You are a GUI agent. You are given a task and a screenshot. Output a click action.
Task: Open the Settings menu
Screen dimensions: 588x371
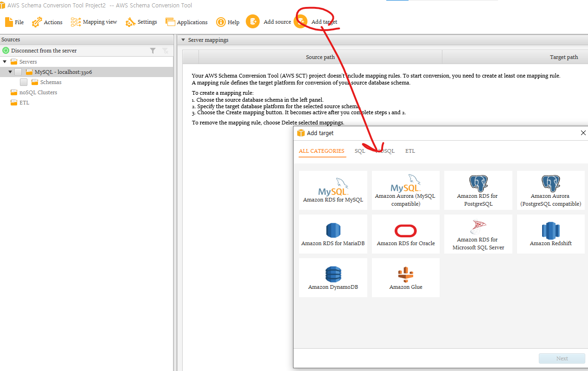[x=141, y=22]
